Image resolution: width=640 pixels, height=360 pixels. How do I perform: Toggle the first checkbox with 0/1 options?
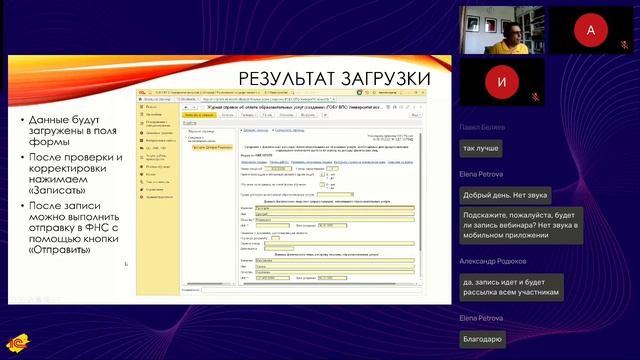pyautogui.click(x=322, y=174)
